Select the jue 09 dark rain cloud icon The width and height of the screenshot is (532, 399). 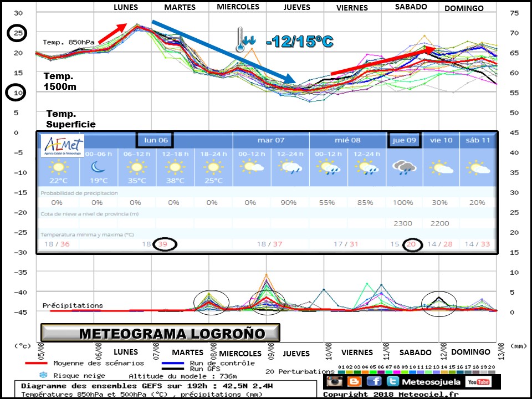404,167
